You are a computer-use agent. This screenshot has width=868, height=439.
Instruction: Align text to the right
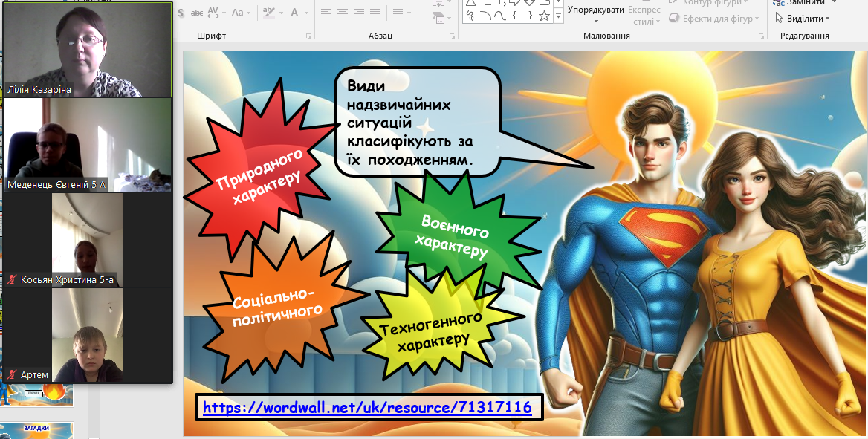coord(359,12)
